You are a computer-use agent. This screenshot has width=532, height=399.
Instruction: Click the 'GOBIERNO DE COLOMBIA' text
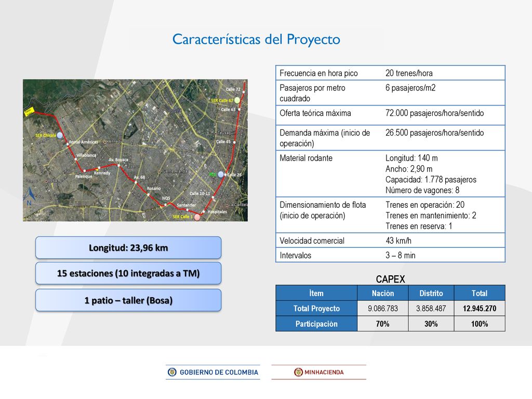click(219, 372)
